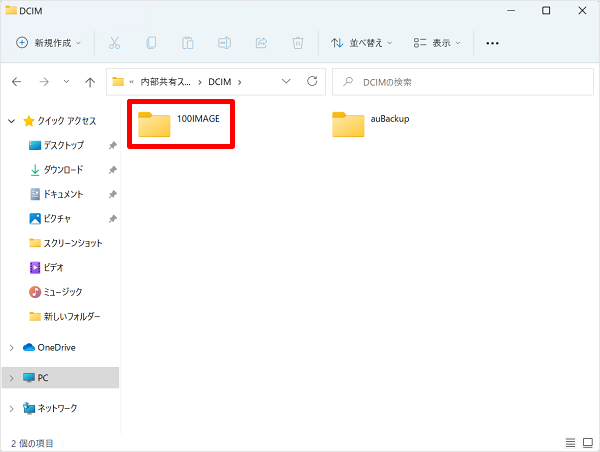Click the Copy icon in toolbar
This screenshot has height=452, width=600.
coord(151,43)
